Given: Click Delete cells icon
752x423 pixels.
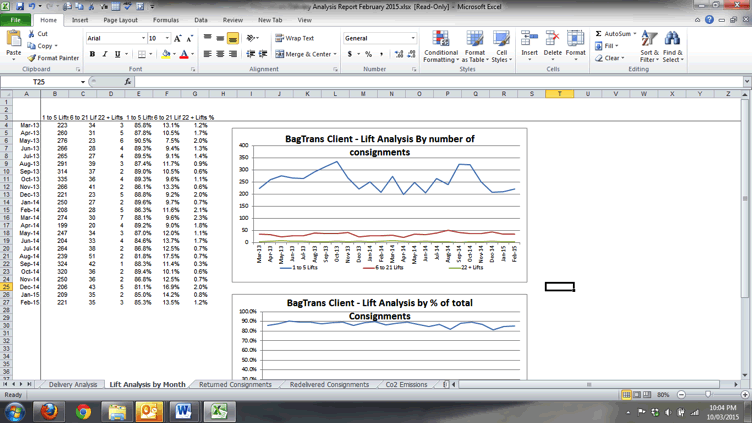Looking at the screenshot, I should [x=552, y=39].
